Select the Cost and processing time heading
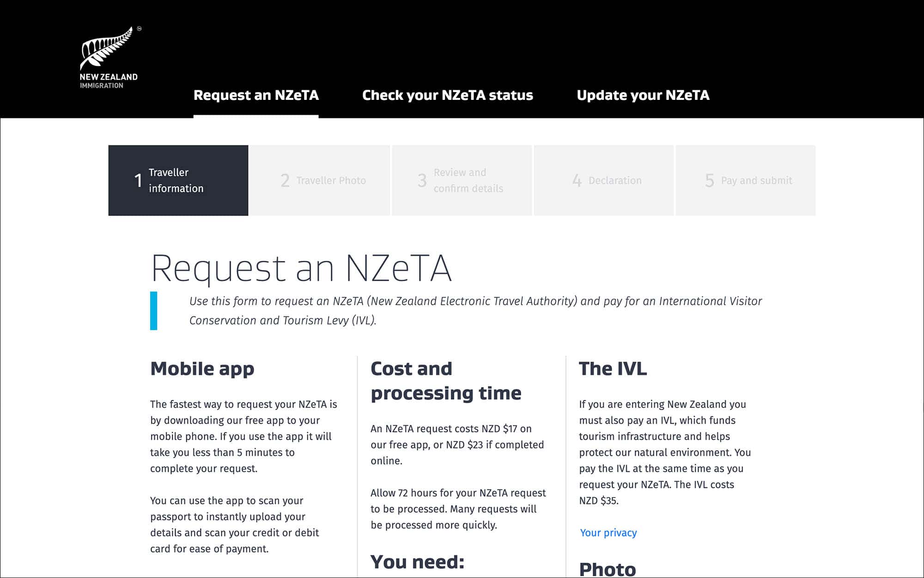 tap(446, 380)
